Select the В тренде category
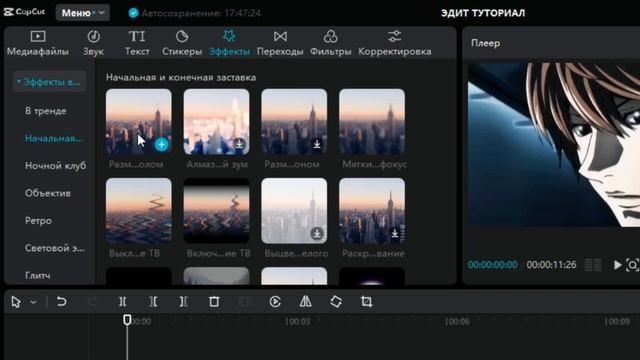 tap(45, 111)
